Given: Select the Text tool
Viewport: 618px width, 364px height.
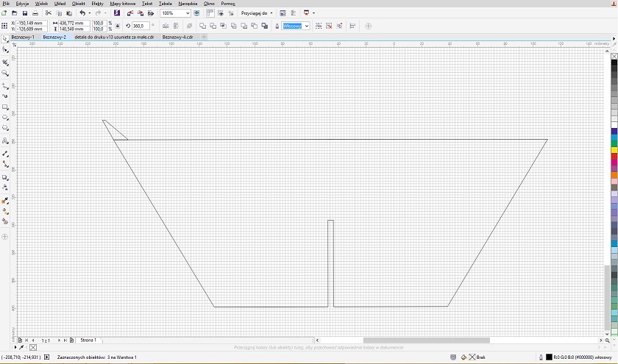Looking at the screenshot, I should 5,140.
